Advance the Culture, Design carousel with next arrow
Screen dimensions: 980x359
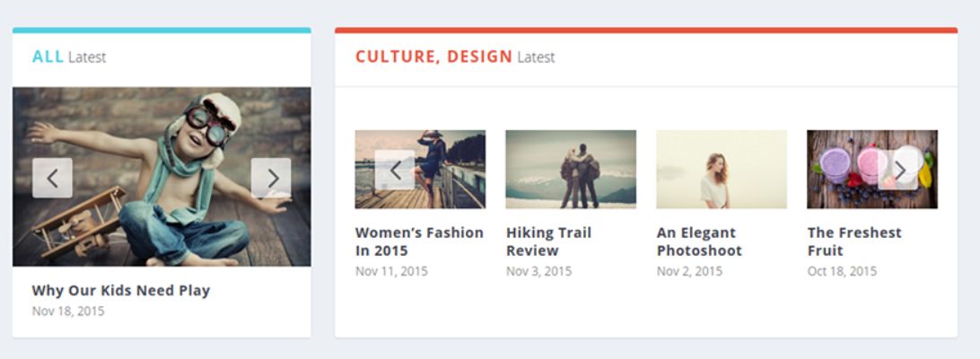point(898,170)
